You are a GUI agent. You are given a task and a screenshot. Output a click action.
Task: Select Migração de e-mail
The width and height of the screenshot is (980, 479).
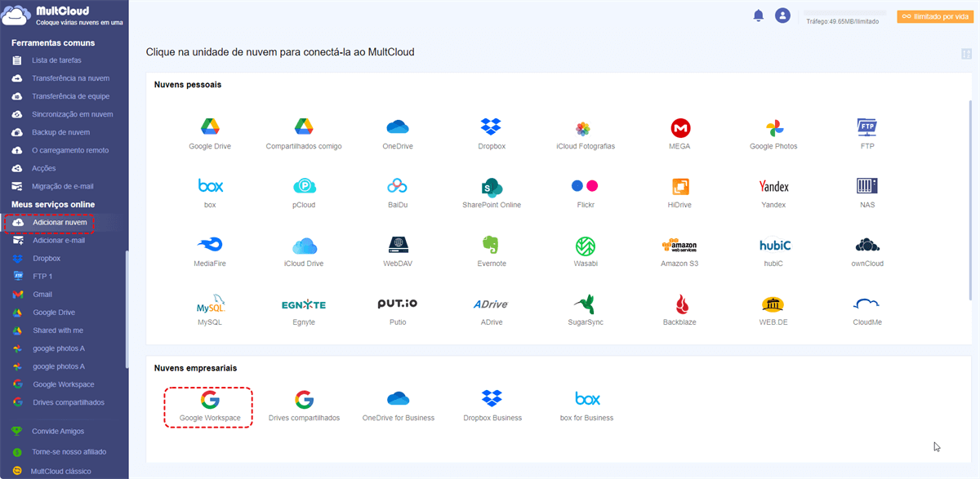point(64,186)
